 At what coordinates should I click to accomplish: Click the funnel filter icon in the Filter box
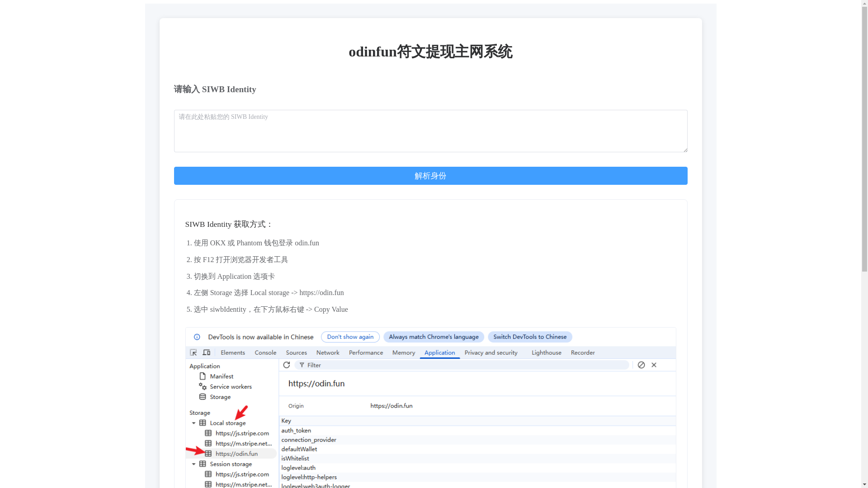[x=302, y=365]
